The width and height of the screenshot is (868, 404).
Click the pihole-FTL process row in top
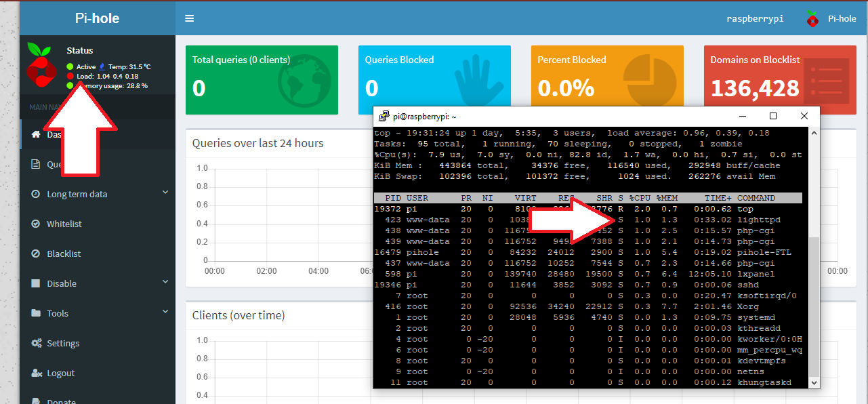[588, 252]
